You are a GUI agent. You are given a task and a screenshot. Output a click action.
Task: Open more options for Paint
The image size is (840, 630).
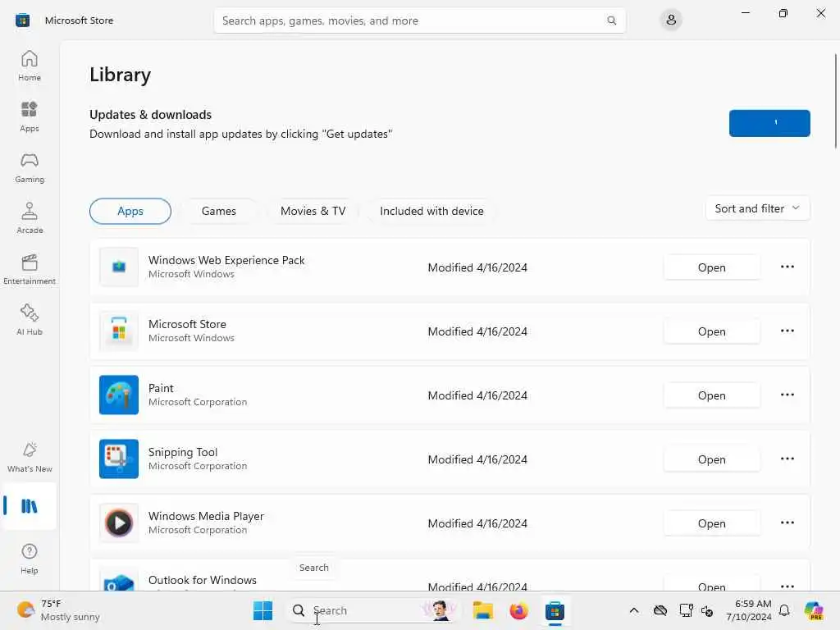tap(787, 395)
